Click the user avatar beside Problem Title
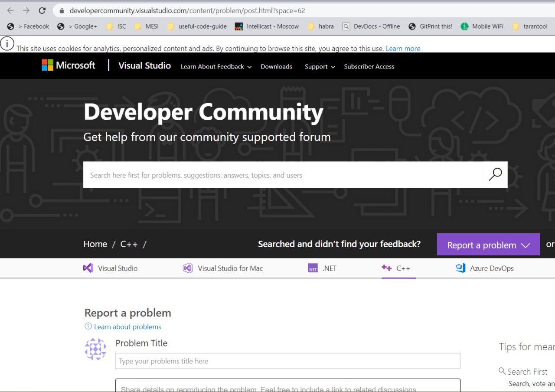This screenshot has height=392, width=555. [95, 349]
